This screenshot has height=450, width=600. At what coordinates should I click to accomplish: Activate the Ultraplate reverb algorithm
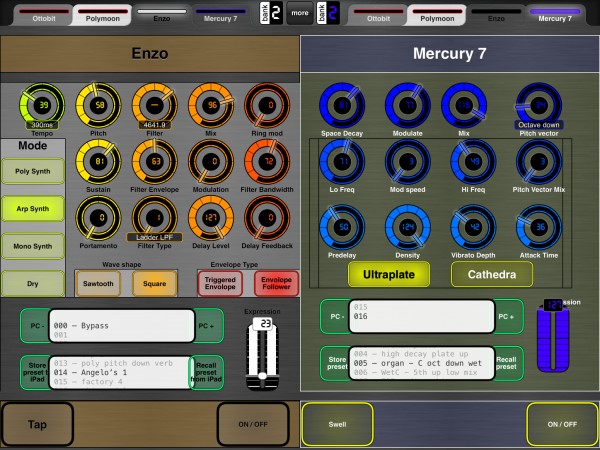389,274
